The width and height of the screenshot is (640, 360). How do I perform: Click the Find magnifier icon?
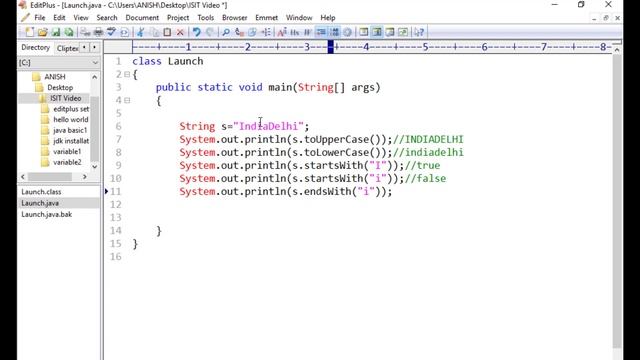tap(226, 32)
